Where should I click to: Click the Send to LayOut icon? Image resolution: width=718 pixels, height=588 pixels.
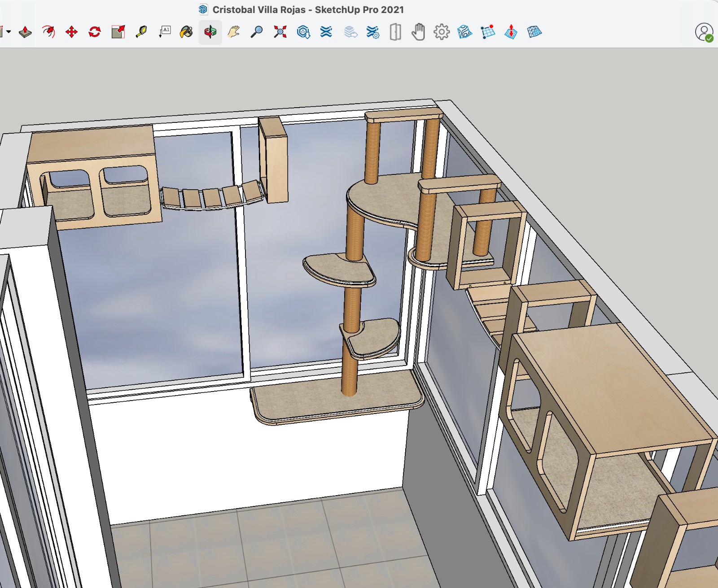(350, 32)
